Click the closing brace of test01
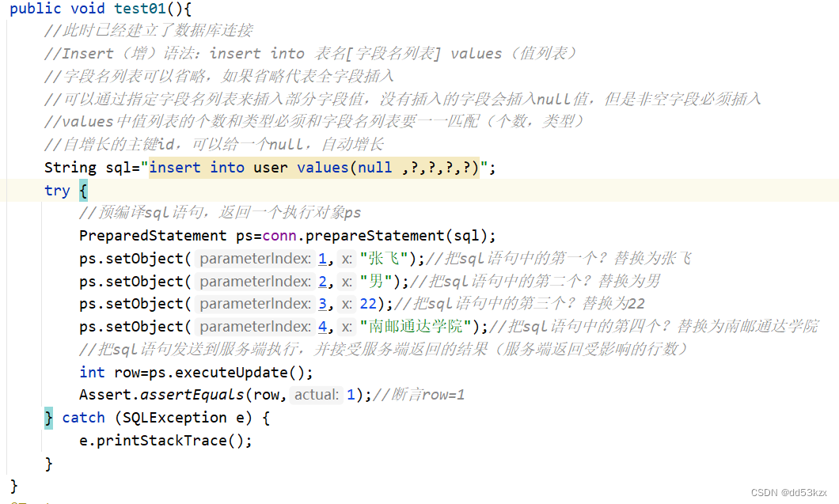Screen dimensions: 839x504 coord(13,485)
